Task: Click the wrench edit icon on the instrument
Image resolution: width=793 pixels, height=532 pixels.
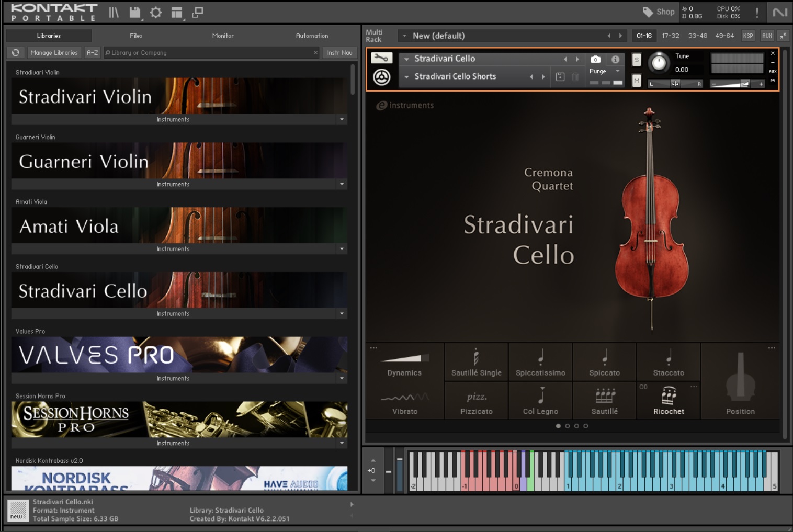Action: (381, 58)
